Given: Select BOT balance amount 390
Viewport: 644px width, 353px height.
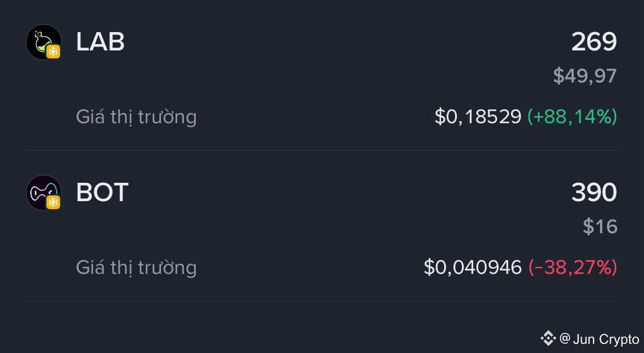Looking at the screenshot, I should click(594, 193).
